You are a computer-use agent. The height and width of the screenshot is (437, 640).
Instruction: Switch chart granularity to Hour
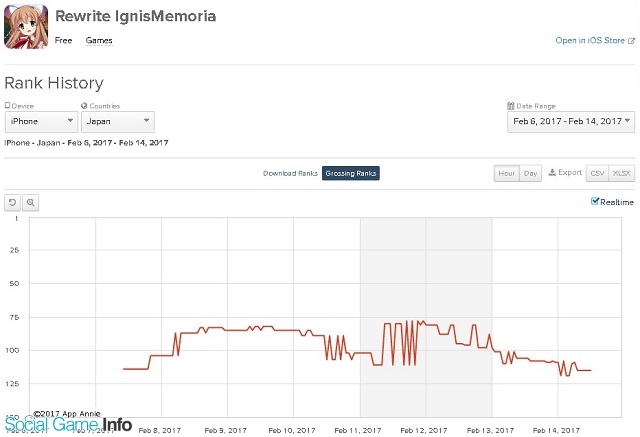(x=507, y=173)
